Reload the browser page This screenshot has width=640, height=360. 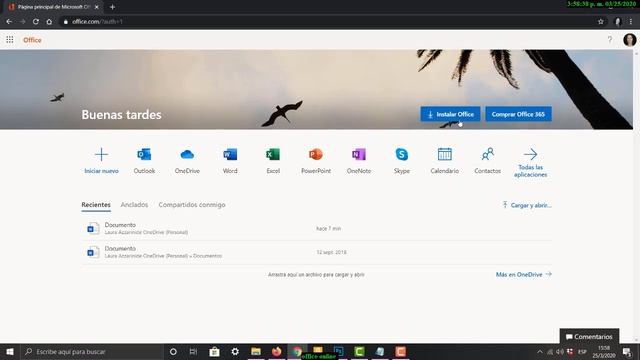36,22
